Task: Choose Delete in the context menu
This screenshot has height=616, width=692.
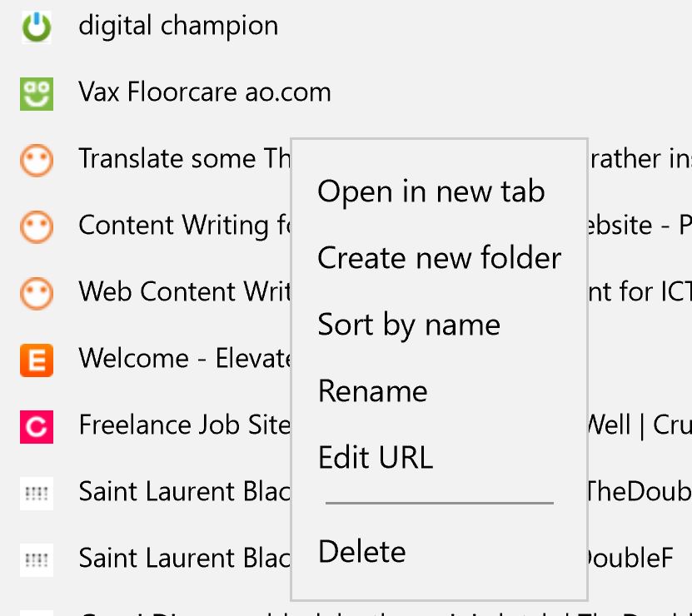Action: pos(362,552)
